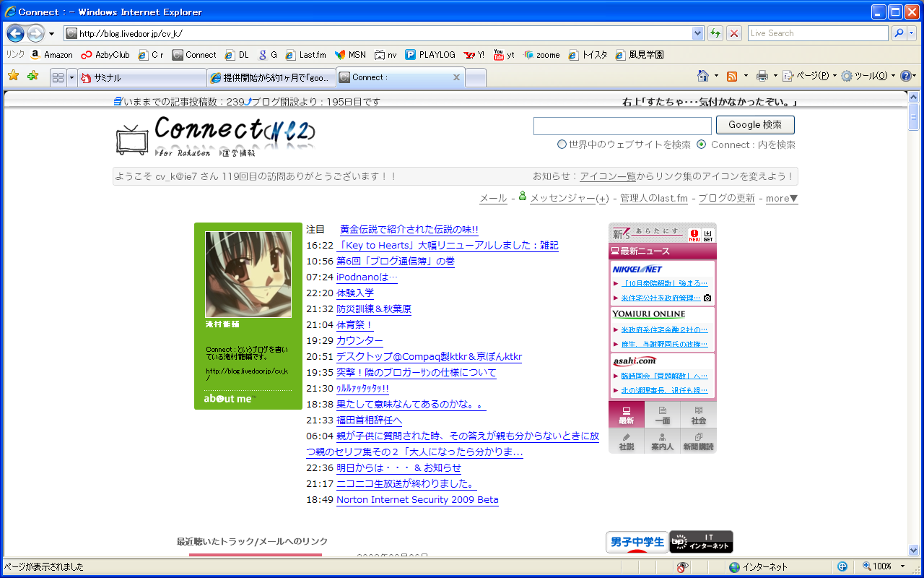Click the Google 検索 button
This screenshot has height=578, width=924.
pyautogui.click(x=755, y=125)
